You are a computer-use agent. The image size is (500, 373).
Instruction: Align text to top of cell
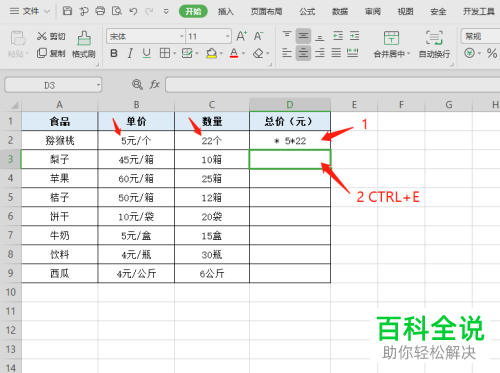(287, 36)
